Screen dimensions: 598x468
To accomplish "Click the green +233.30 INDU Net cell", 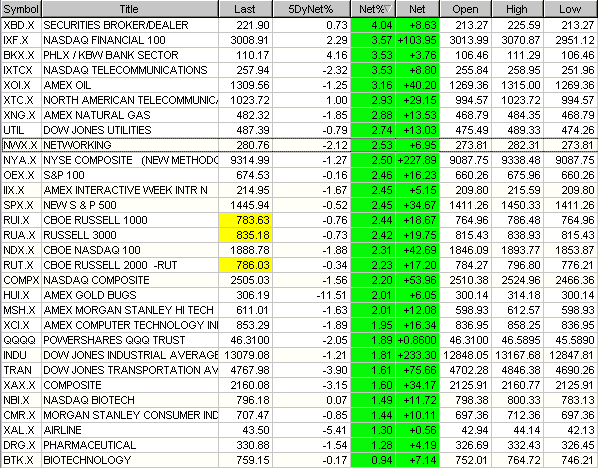I will pyautogui.click(x=418, y=355).
